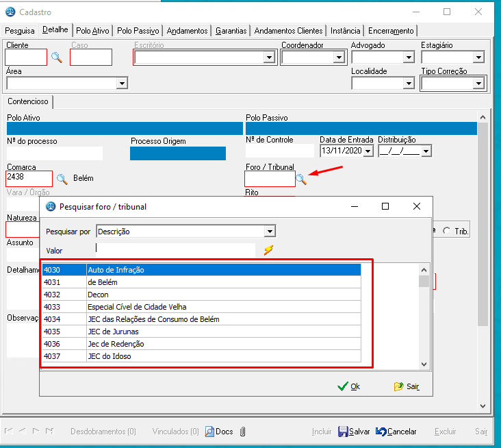501x448 pixels.
Task: Expand the Coordenador dropdown
Action: tap(339, 58)
